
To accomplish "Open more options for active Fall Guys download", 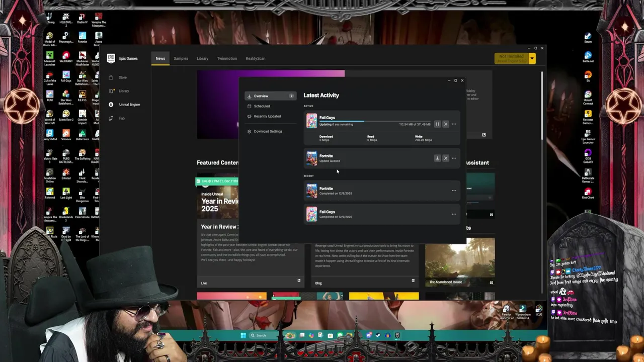I will click(454, 124).
